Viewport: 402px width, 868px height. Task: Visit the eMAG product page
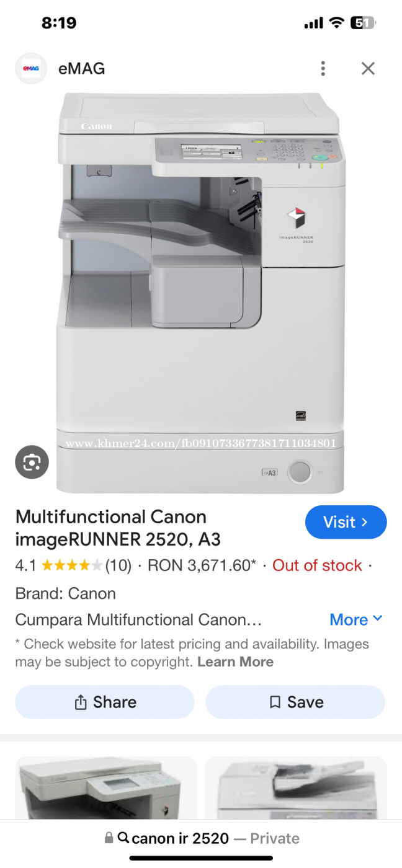(346, 522)
